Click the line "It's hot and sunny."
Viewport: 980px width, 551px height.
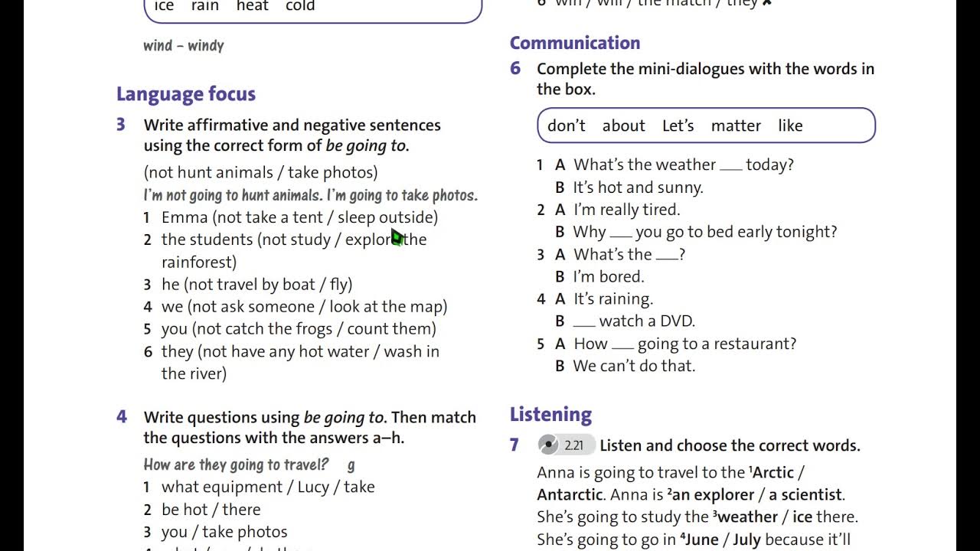638,187
